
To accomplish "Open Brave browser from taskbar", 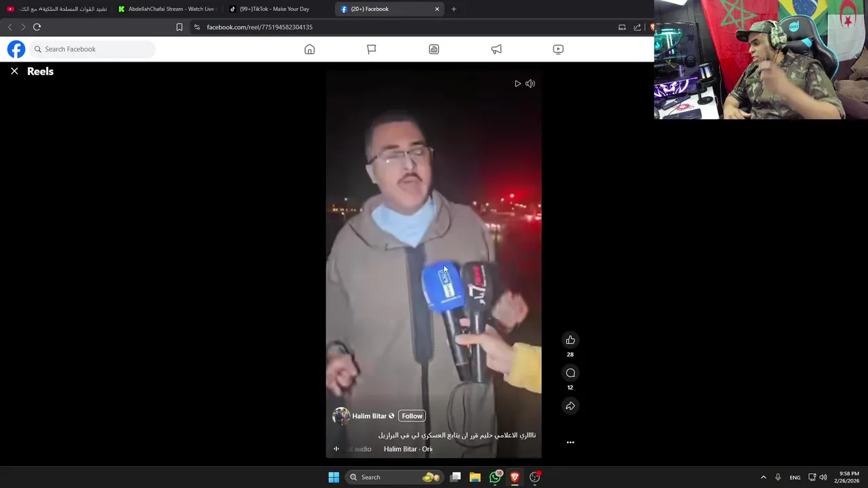I will click(515, 477).
